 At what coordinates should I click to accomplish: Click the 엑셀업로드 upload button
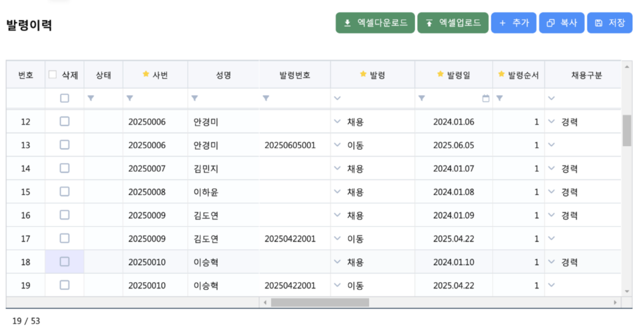pyautogui.click(x=453, y=23)
